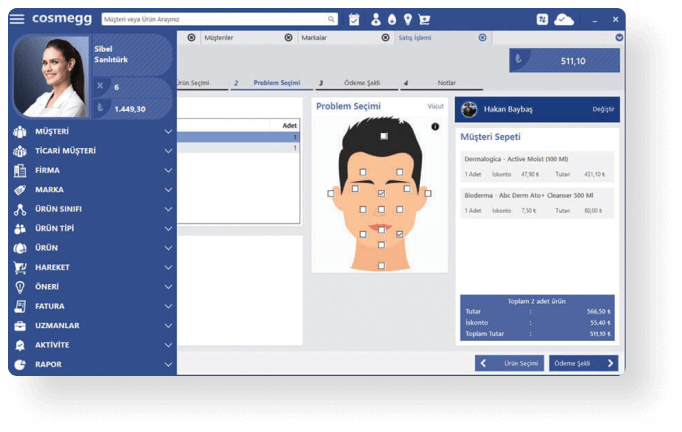Select step 3 Ödeme Şekli

point(357,83)
